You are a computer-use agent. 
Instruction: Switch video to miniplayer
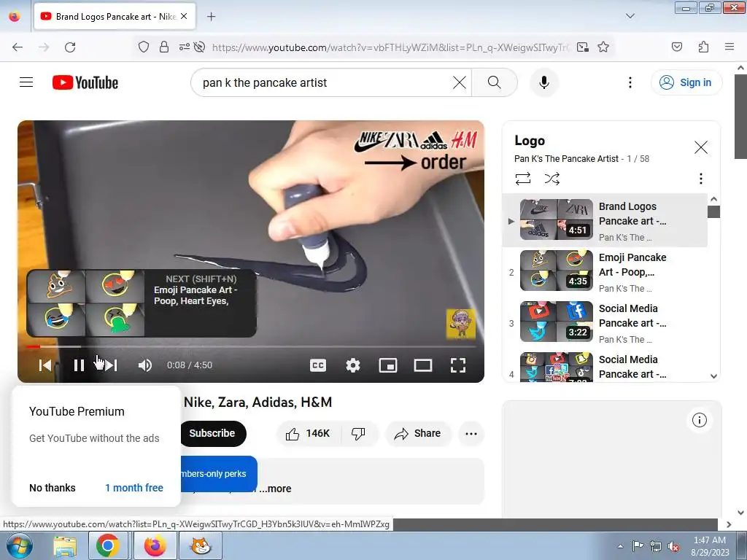pyautogui.click(x=388, y=365)
